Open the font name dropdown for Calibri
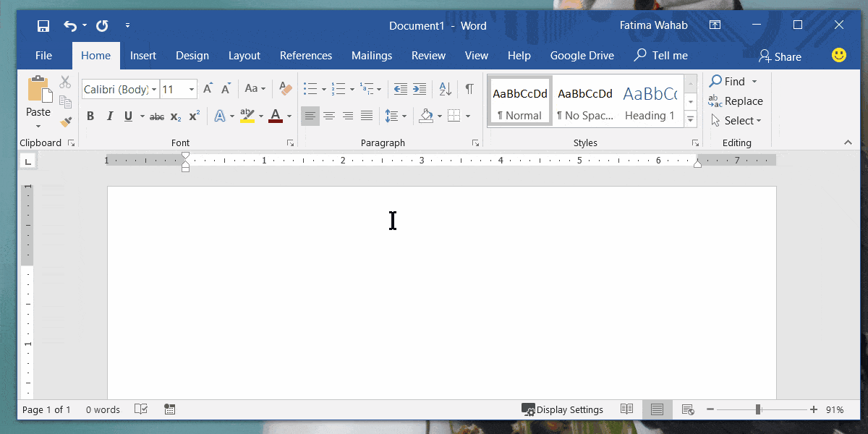 [154, 90]
